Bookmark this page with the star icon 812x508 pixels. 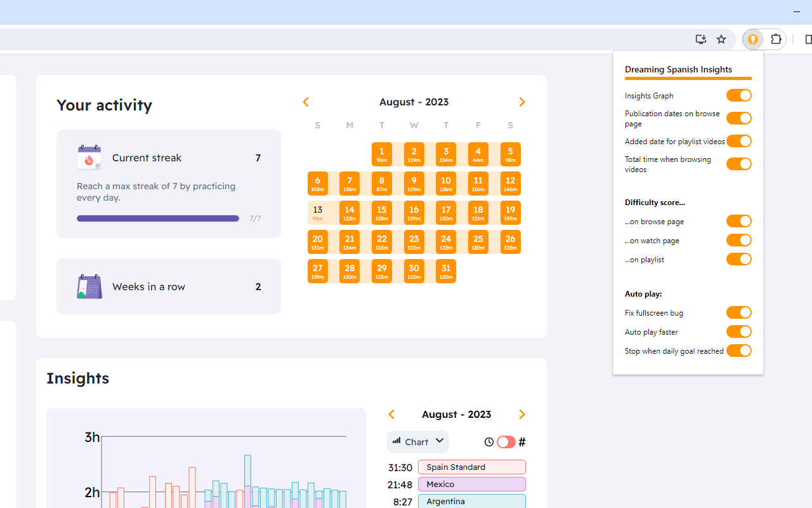(x=721, y=39)
